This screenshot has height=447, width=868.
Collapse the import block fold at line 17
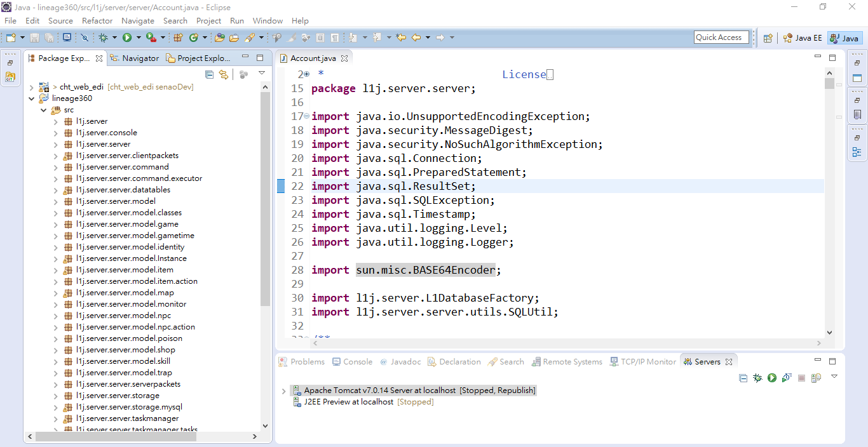(307, 116)
